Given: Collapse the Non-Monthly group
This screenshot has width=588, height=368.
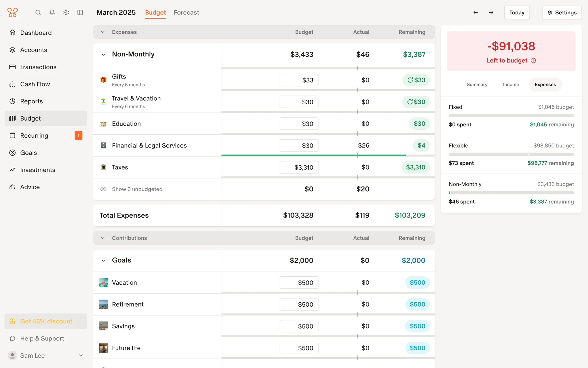Looking at the screenshot, I should tap(104, 55).
